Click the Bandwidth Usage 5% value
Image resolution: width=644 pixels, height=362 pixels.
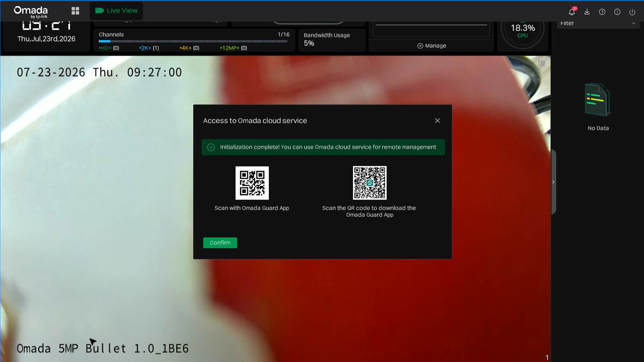tap(309, 43)
